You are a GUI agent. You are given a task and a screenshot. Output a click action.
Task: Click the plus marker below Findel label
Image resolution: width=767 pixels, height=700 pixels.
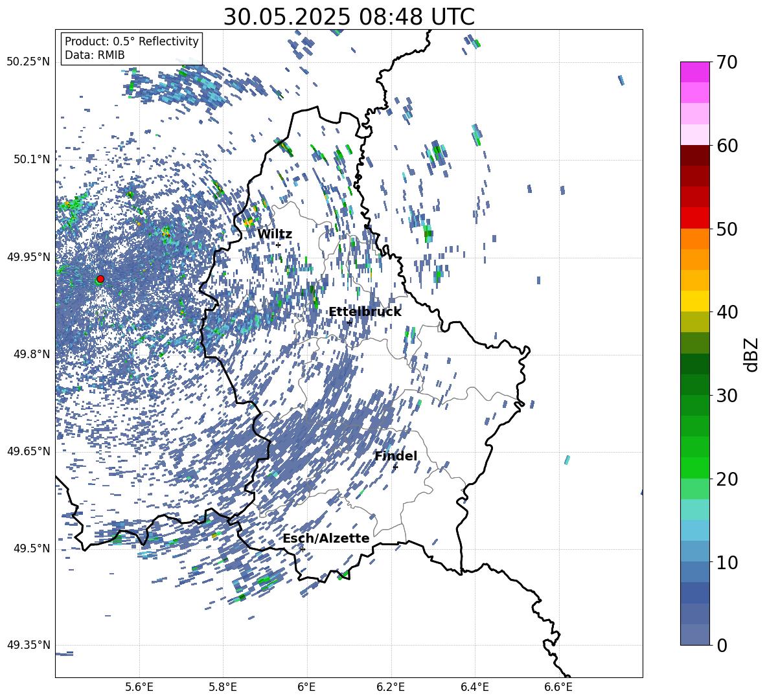pos(395,467)
